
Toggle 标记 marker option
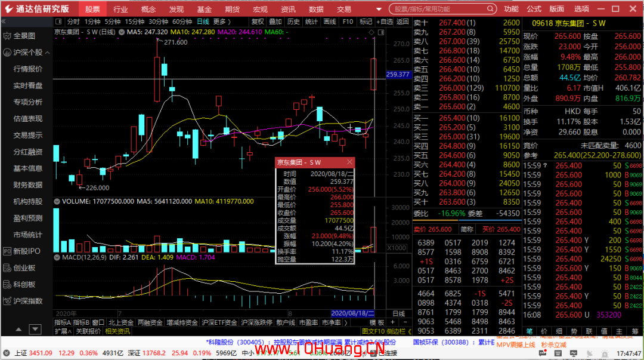tap(366, 21)
